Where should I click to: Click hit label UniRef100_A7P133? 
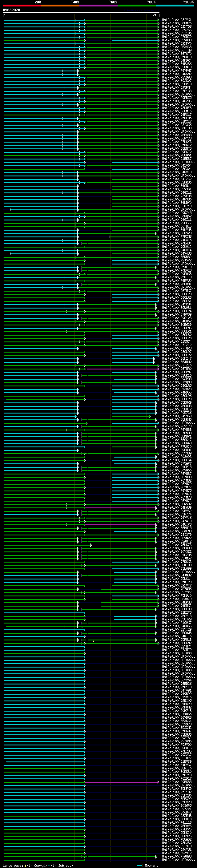coord(177,91)
